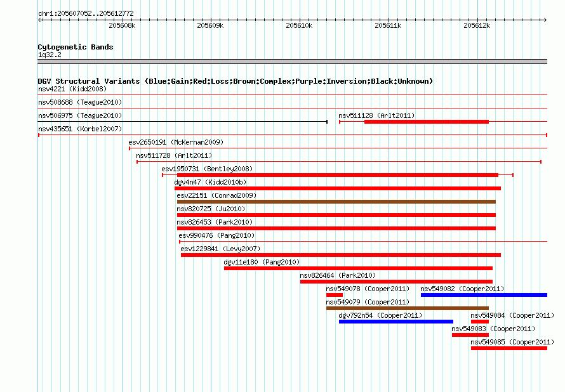Click the dgv4n47 (Kidd2010b) label
This screenshot has width=565, height=392.
tap(210, 182)
